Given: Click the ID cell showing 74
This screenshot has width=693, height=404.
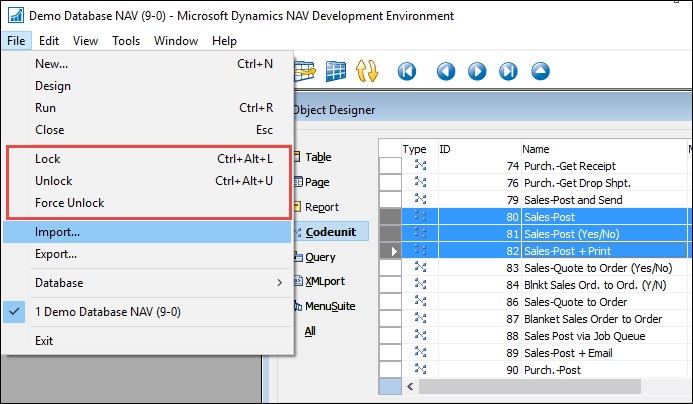Looking at the screenshot, I should (x=480, y=166).
